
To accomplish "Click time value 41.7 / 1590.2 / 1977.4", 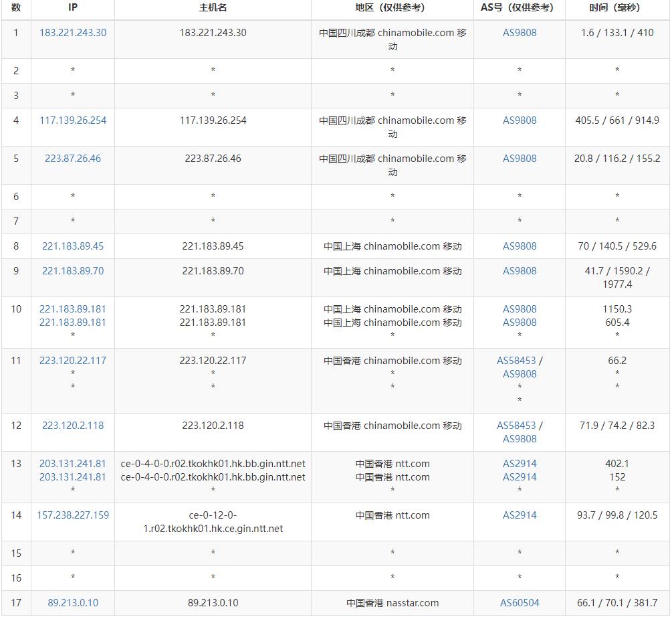I will click(x=617, y=278).
